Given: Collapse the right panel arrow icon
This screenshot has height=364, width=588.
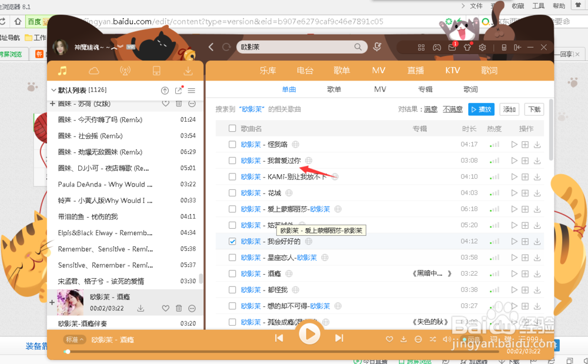Looking at the screenshot, I should (x=517, y=47).
